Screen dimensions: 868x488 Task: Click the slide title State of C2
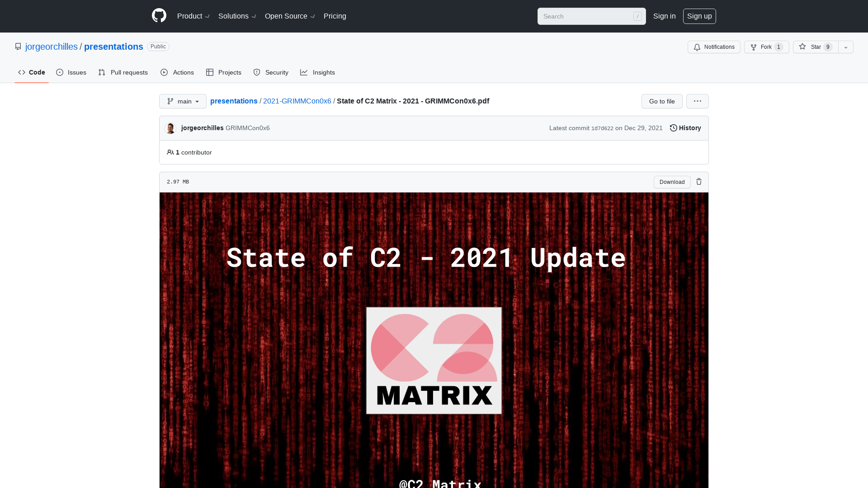click(x=426, y=258)
